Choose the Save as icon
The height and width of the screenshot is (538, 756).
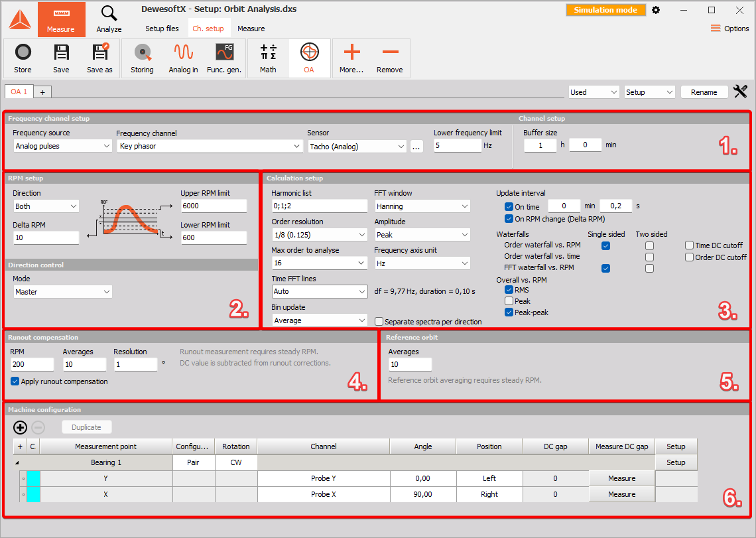coord(99,58)
